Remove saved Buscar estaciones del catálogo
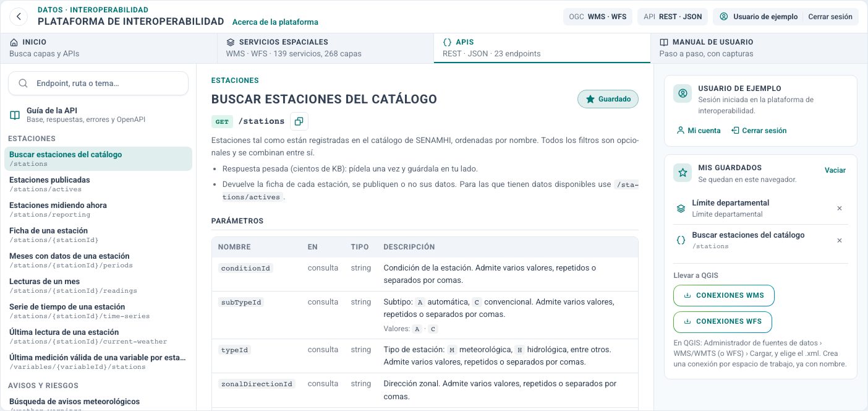 [839, 241]
